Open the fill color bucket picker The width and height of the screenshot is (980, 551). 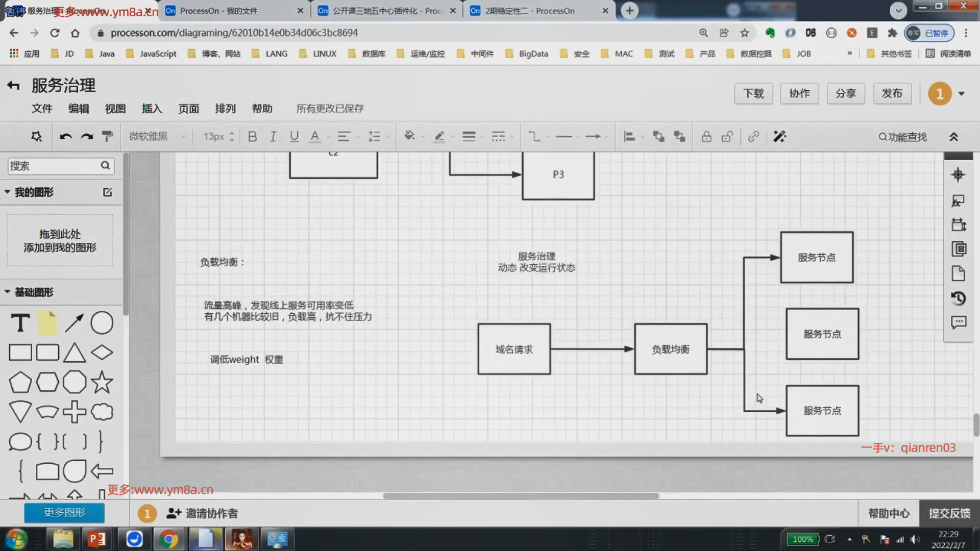click(409, 136)
